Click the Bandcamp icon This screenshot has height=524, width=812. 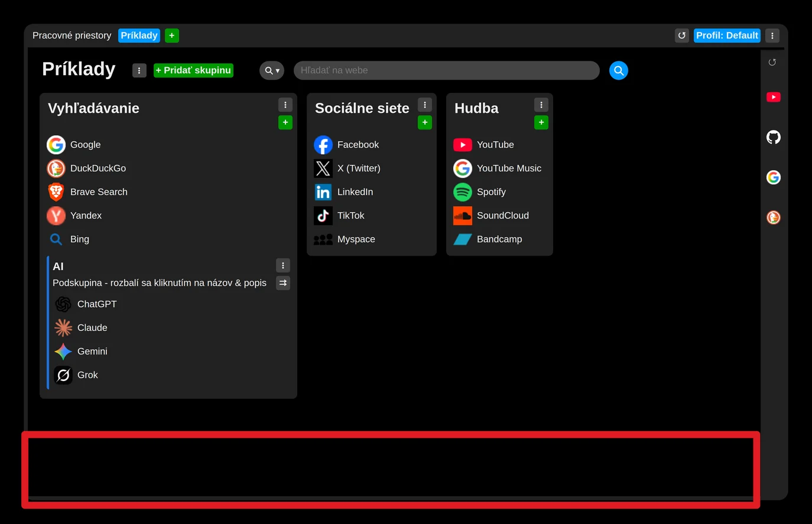(463, 239)
